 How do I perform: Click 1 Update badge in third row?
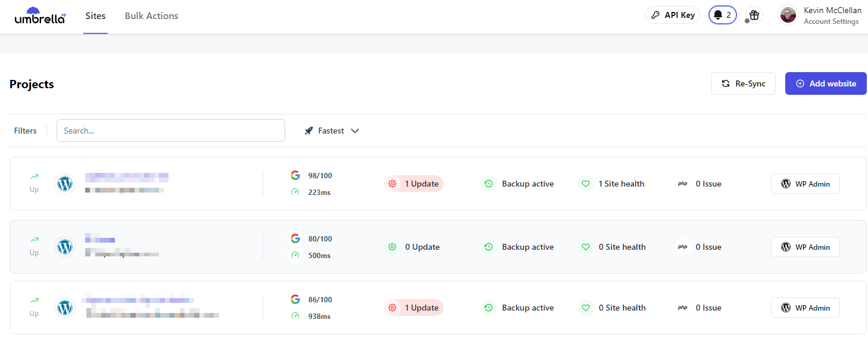click(414, 308)
